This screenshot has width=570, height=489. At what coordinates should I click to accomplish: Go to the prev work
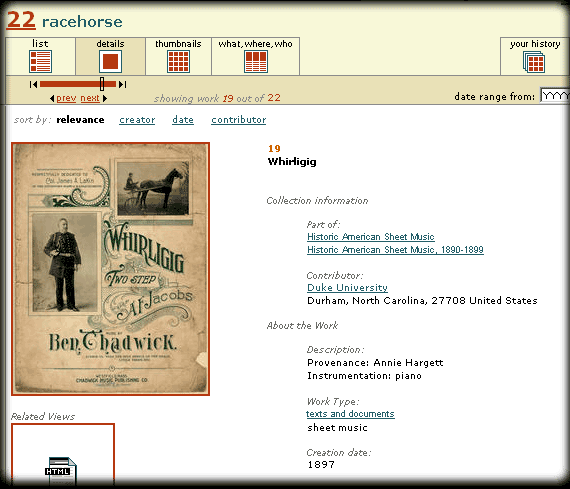point(66,98)
